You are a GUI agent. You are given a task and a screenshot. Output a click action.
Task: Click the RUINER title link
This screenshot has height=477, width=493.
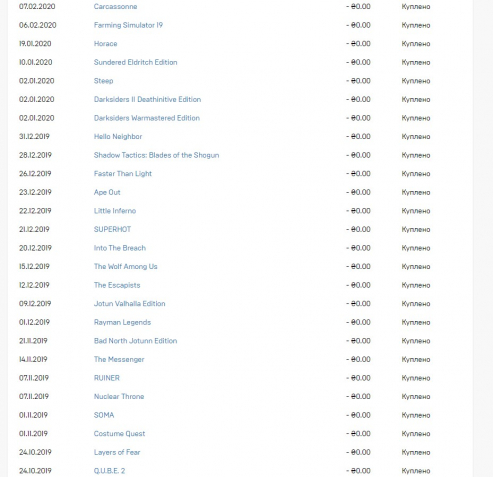(x=107, y=378)
